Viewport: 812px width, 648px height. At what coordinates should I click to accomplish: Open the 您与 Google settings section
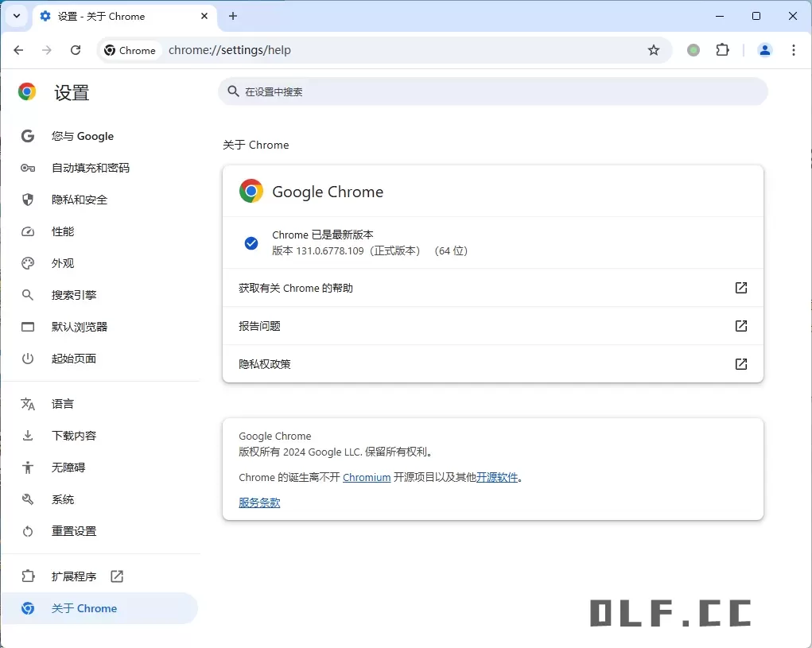pos(82,136)
